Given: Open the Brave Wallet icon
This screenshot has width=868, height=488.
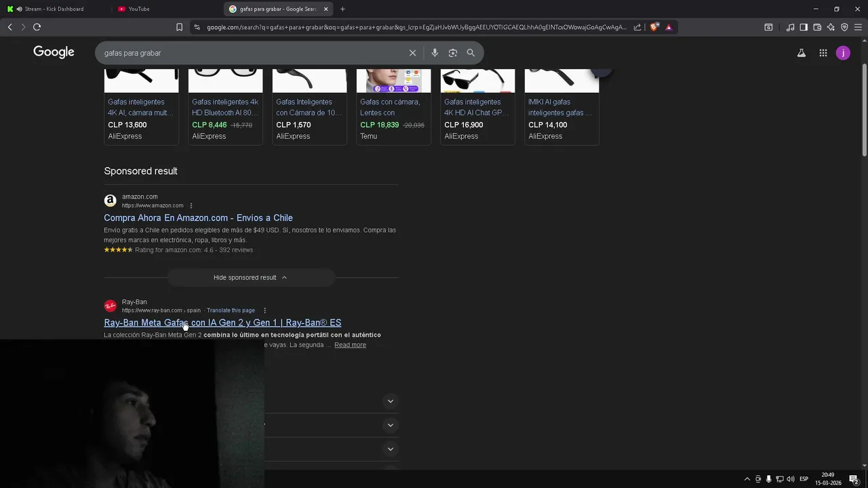Looking at the screenshot, I should (x=817, y=27).
